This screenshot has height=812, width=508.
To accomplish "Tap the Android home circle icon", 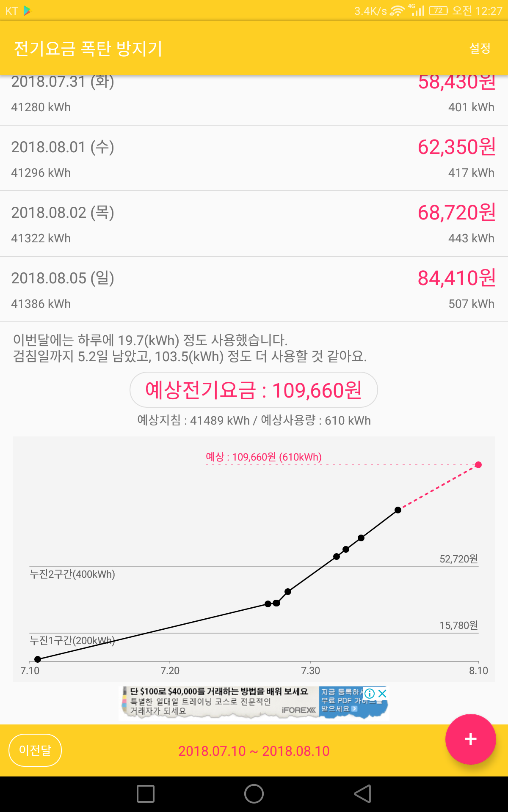I will (254, 794).
